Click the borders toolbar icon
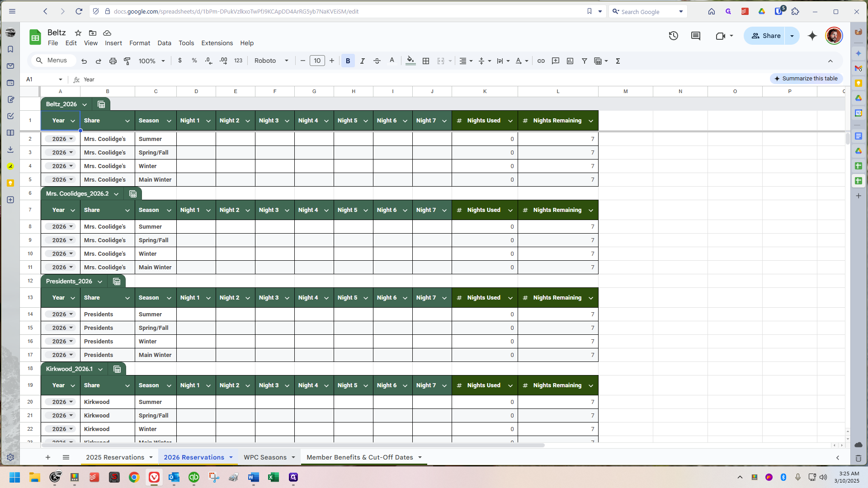The width and height of the screenshot is (868, 488). click(425, 61)
